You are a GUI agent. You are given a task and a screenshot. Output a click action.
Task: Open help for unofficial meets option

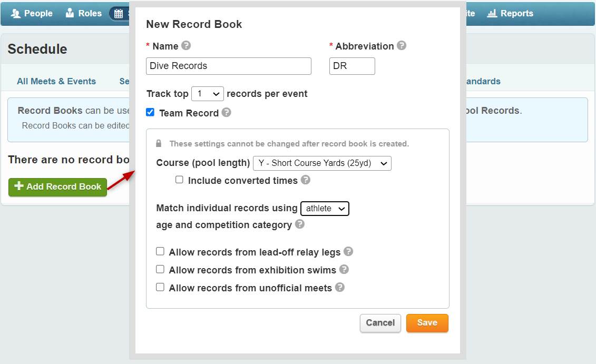(x=340, y=288)
